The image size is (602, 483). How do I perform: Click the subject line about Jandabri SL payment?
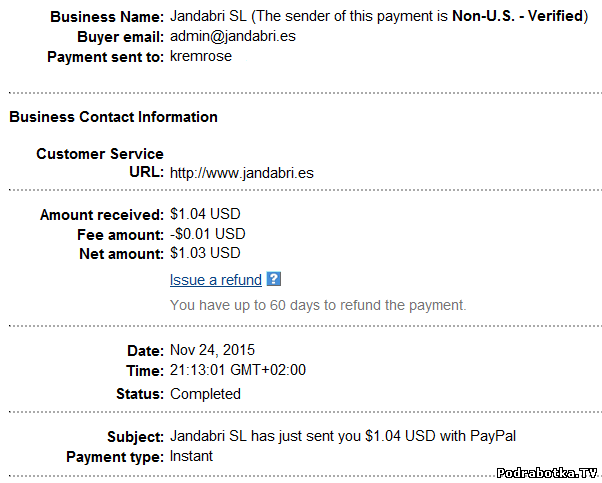(341, 437)
